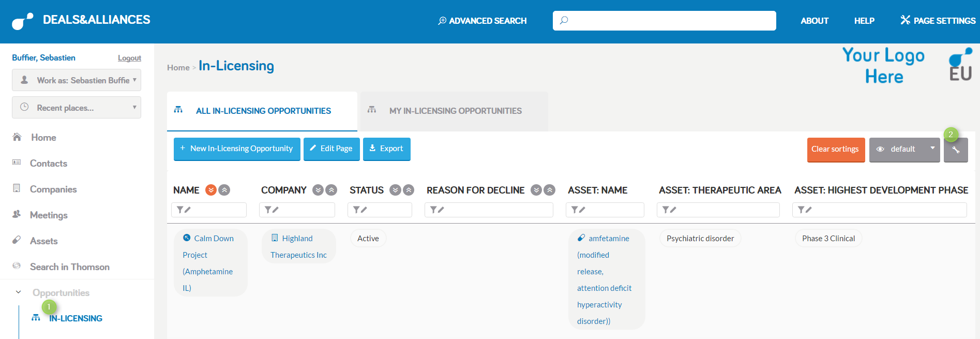
Task: Open the Recent places dropdown
Action: [77, 108]
